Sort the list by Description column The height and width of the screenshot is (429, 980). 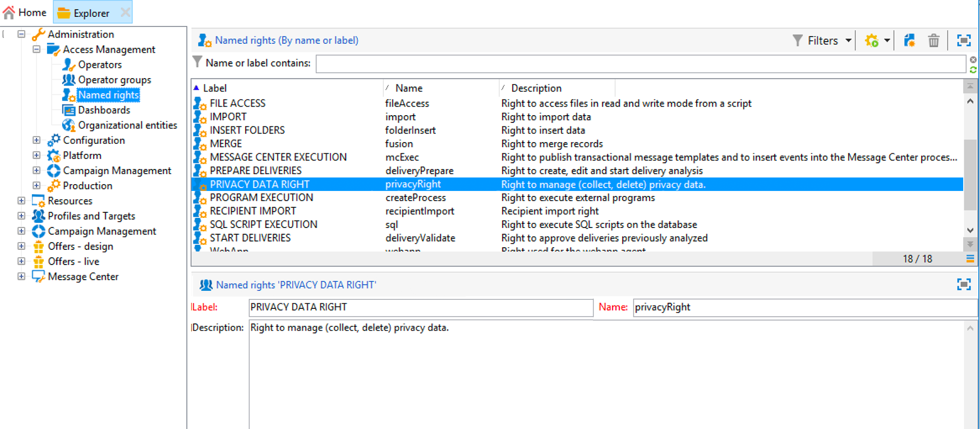coord(536,88)
